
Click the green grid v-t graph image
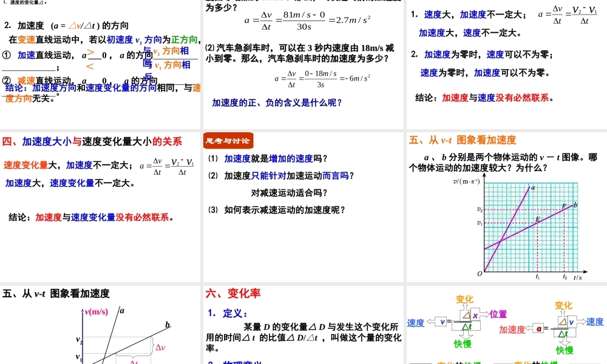click(x=521, y=227)
